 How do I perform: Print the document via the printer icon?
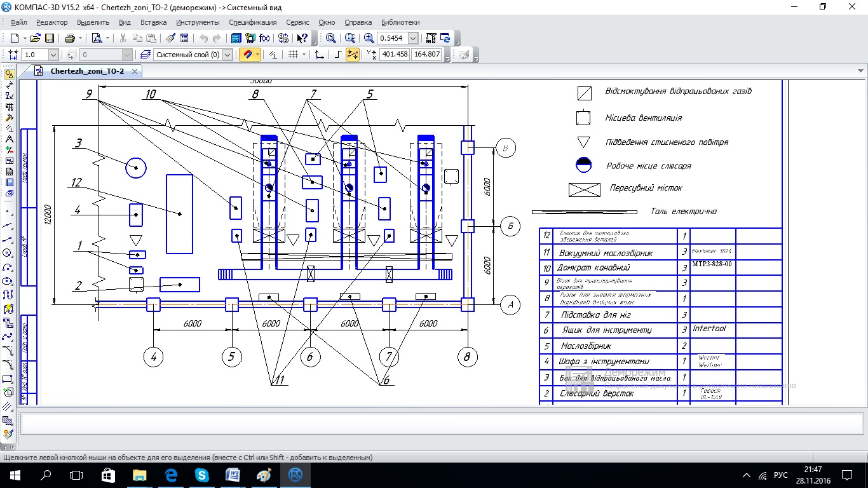click(70, 38)
